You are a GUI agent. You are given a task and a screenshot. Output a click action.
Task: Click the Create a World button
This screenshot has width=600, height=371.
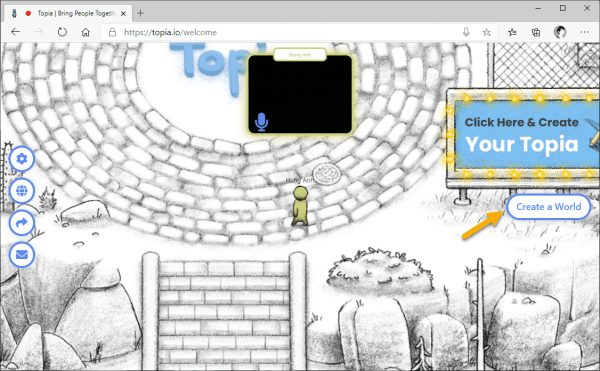point(548,207)
